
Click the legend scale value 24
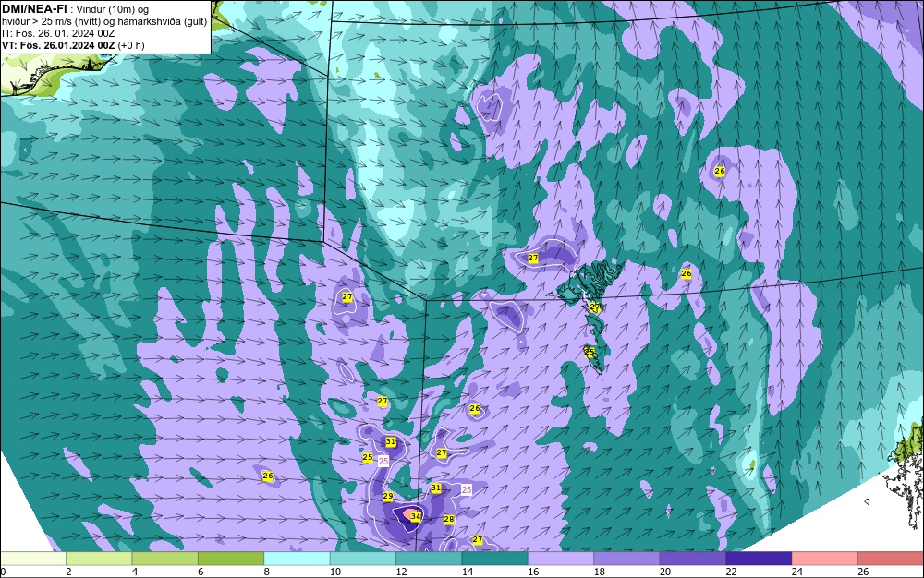point(797,572)
